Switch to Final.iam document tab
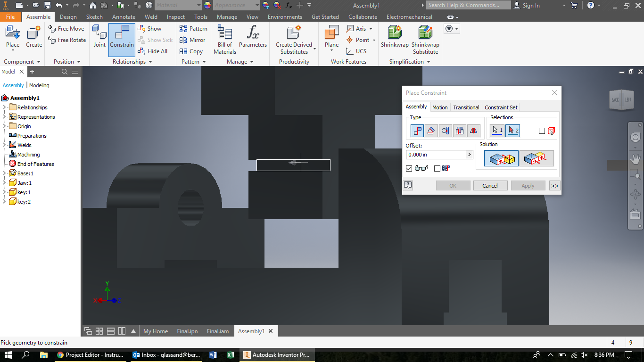 coord(218,331)
